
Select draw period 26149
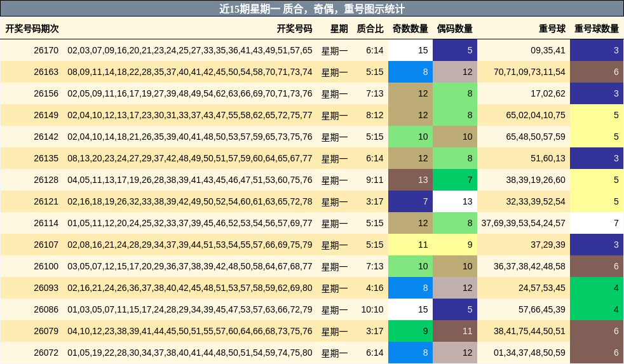(46, 115)
